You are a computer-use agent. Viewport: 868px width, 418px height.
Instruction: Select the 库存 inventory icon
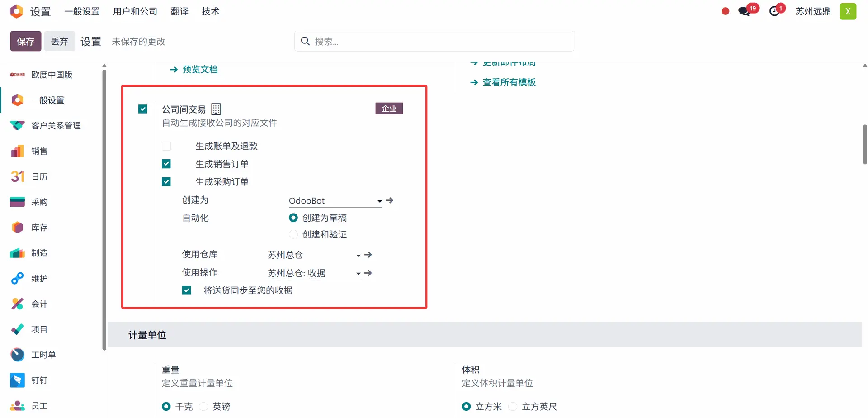pos(17,228)
